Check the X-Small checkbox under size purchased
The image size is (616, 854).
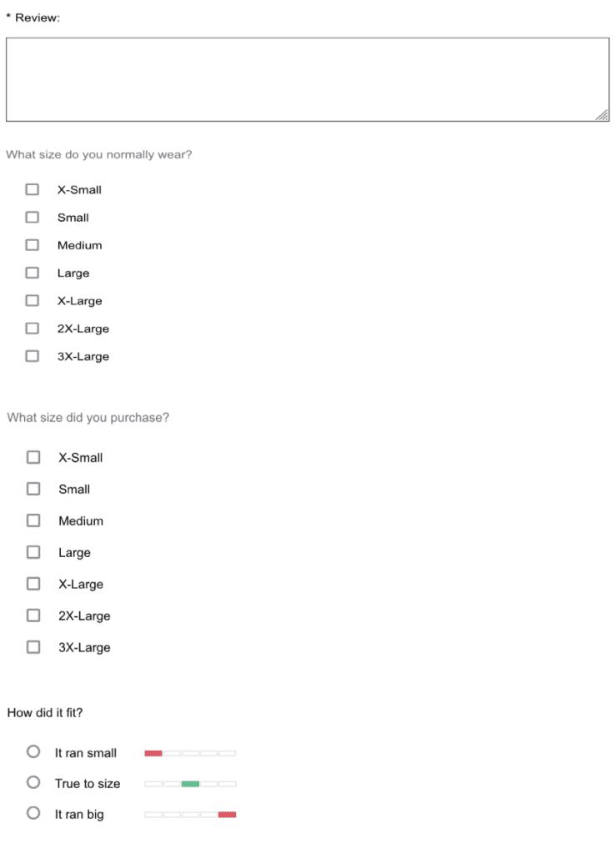tap(33, 457)
